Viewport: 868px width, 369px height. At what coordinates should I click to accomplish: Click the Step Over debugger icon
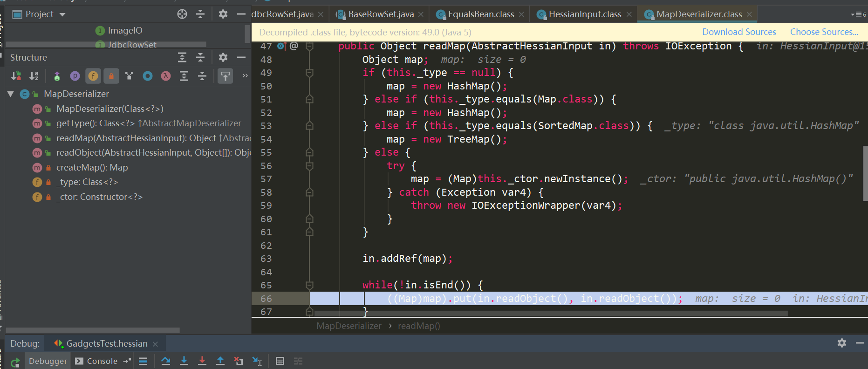(x=165, y=361)
